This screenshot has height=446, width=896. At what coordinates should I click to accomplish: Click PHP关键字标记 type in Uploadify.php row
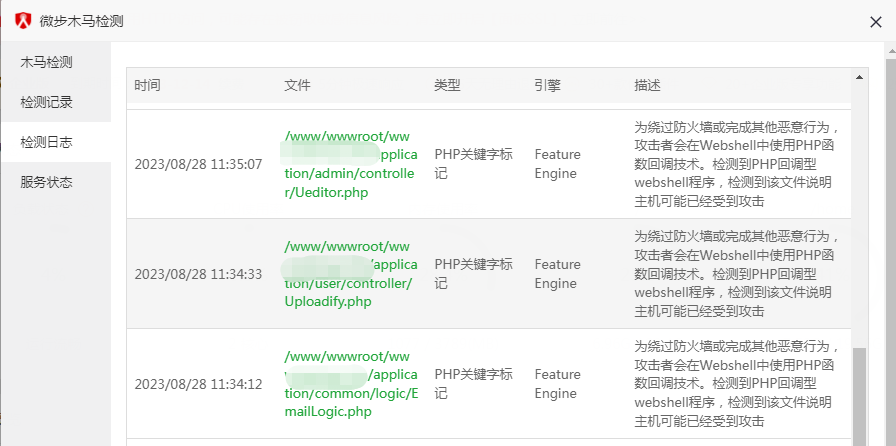tap(473, 274)
